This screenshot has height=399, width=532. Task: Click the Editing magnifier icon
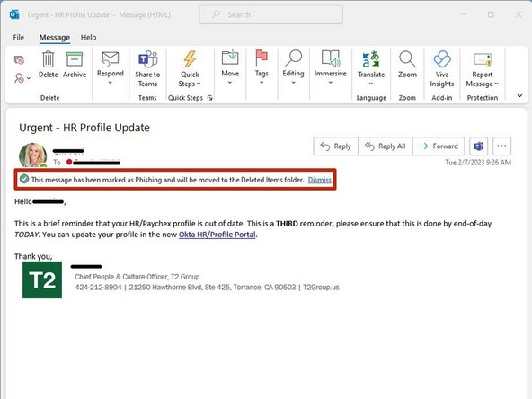pos(293,58)
